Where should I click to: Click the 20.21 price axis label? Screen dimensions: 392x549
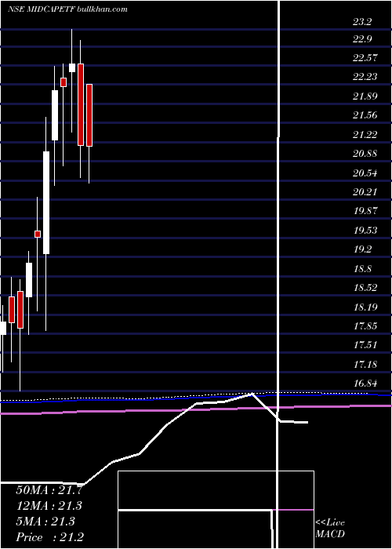click(365, 192)
